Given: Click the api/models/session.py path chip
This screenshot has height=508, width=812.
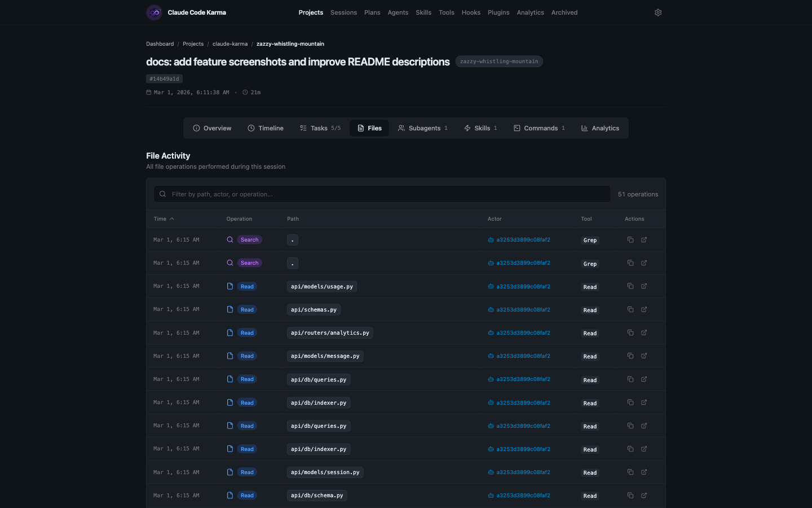Looking at the screenshot, I should pos(325,472).
